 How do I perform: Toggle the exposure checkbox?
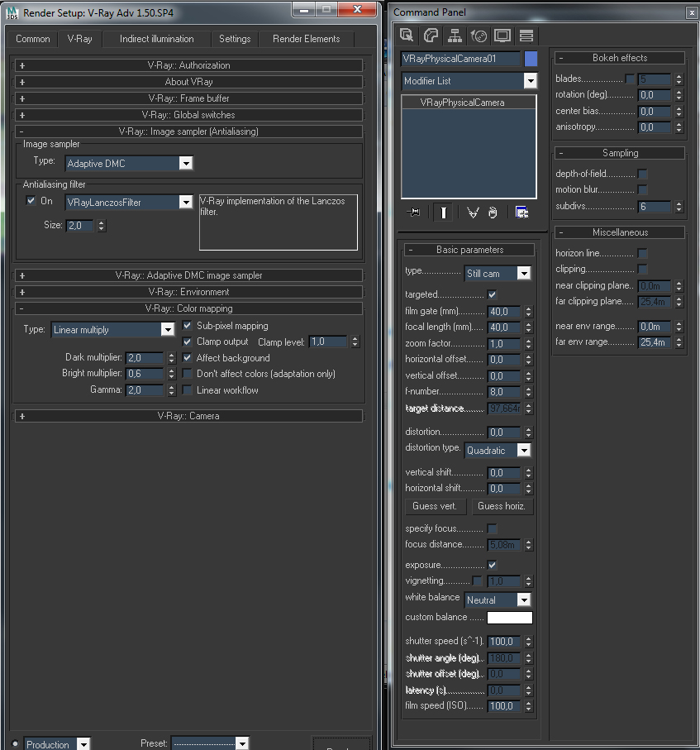(x=492, y=565)
